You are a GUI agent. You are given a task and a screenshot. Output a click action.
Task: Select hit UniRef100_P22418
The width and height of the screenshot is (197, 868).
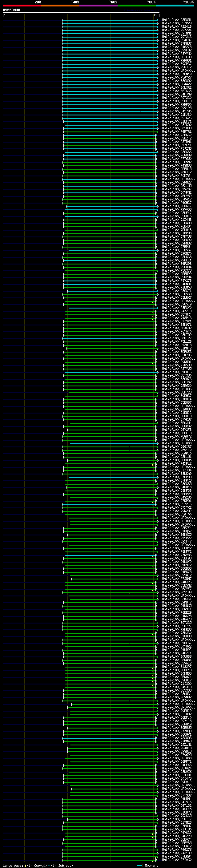pos(176,26)
